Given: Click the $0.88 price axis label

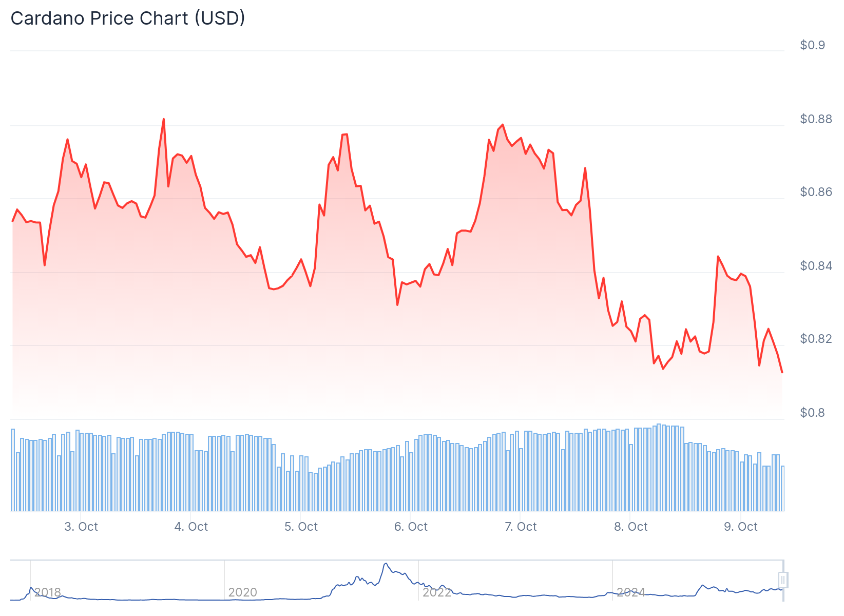Looking at the screenshot, I should coord(815,119).
